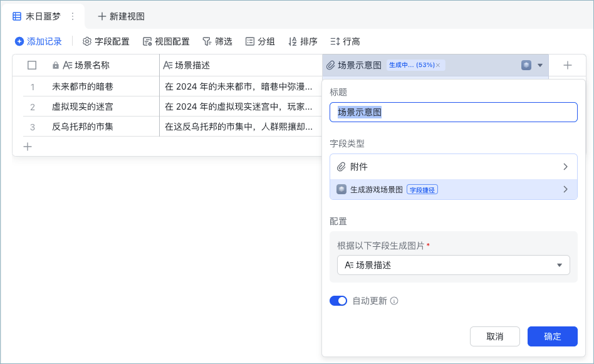Click the new view tab
The width and height of the screenshot is (594, 364).
point(121,16)
